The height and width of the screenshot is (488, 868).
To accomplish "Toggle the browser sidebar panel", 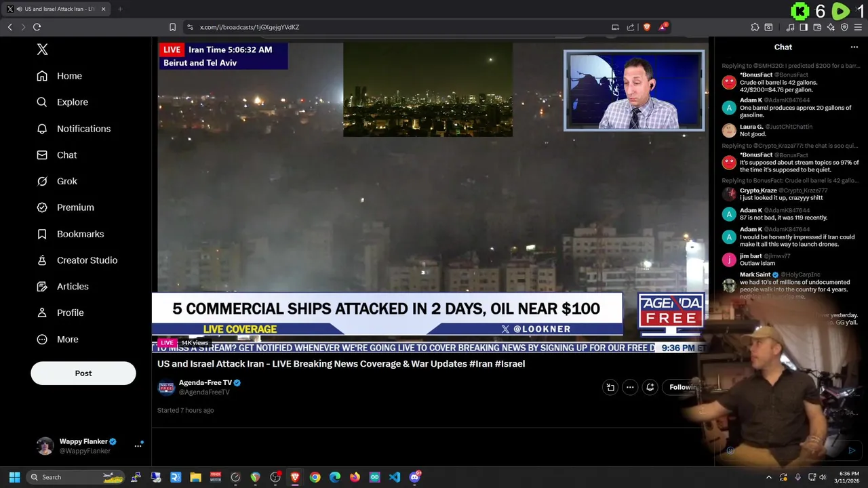I will [804, 27].
